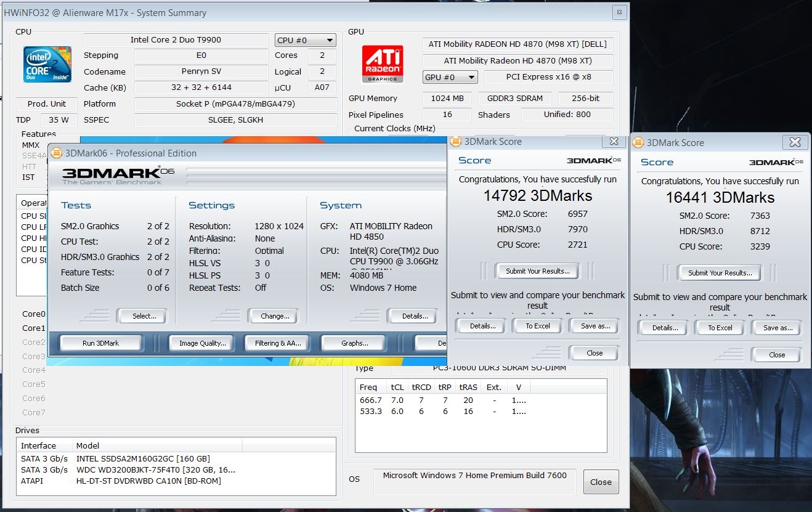
Task: Select the 533.3 memory timing row
Action: coord(481,411)
